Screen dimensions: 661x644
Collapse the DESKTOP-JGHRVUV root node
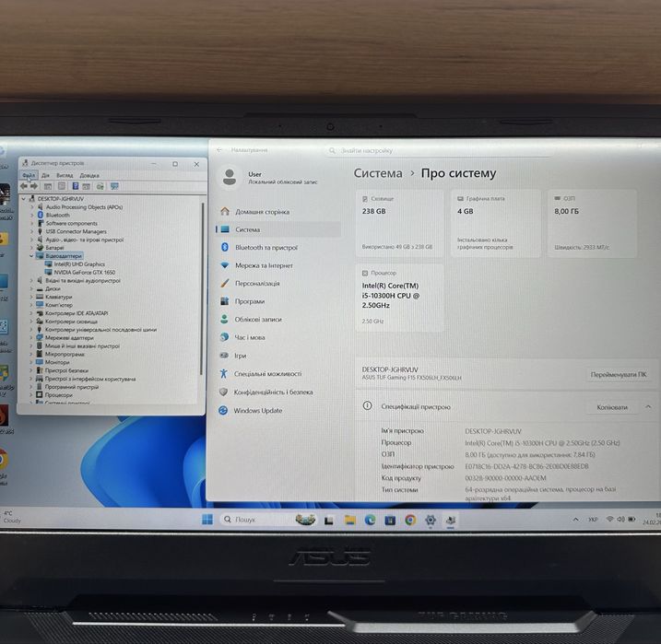(x=24, y=198)
